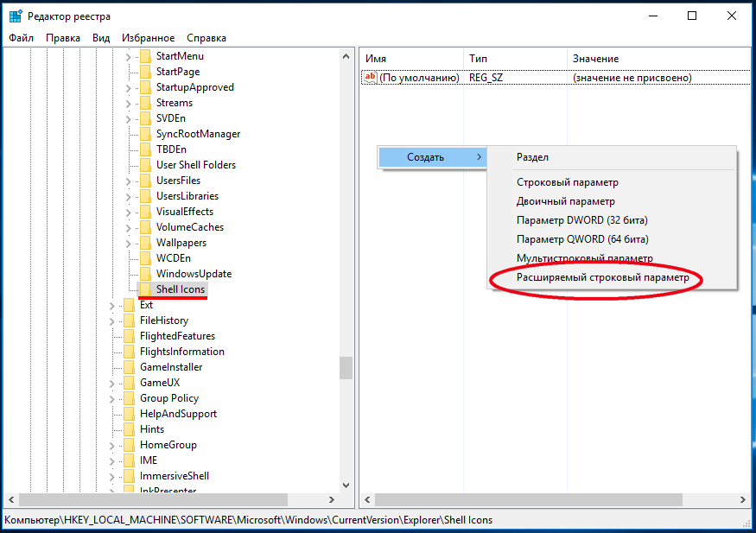Click the Тип column header
The image size is (756, 533).
pos(515,59)
